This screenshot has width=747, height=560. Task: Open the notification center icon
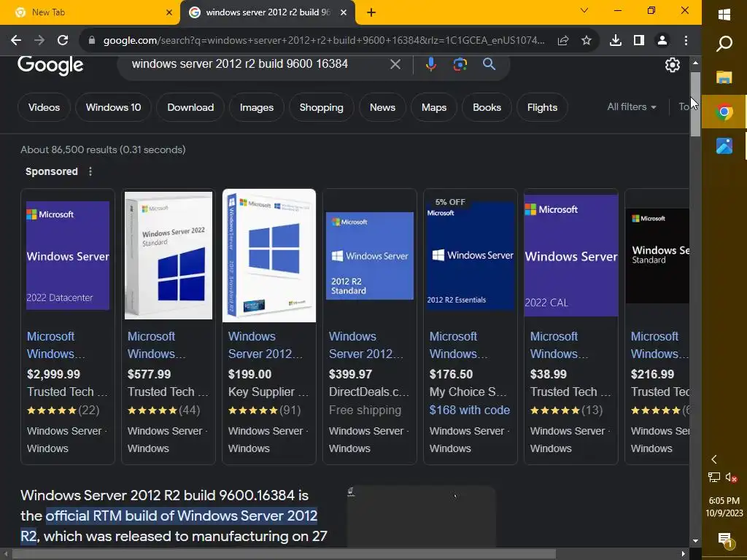(724, 540)
